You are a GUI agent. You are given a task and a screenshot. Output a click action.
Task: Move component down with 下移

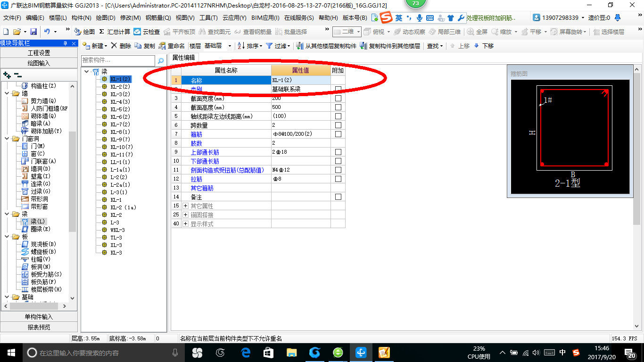tap(484, 46)
